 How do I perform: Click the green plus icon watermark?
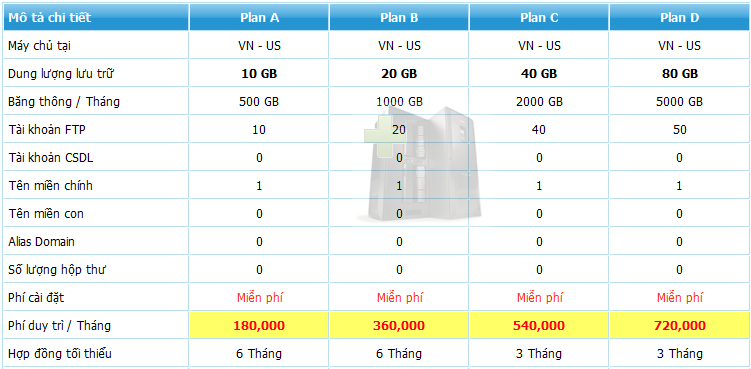(385, 136)
